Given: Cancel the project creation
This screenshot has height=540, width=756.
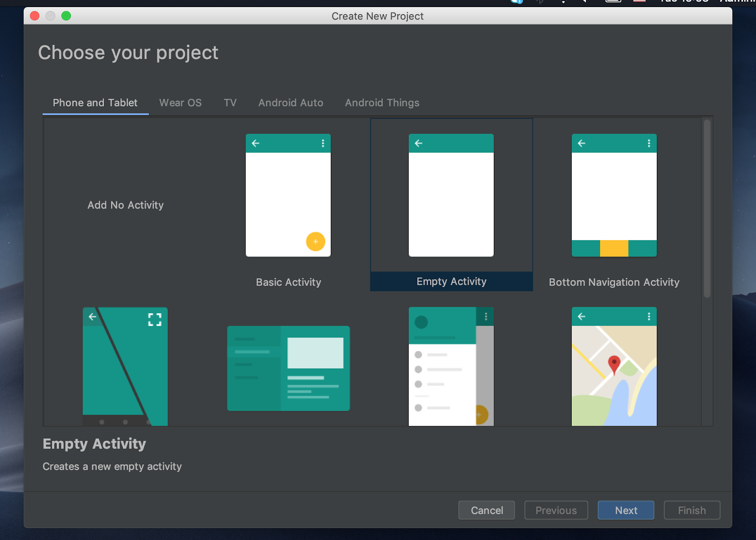Looking at the screenshot, I should (486, 510).
